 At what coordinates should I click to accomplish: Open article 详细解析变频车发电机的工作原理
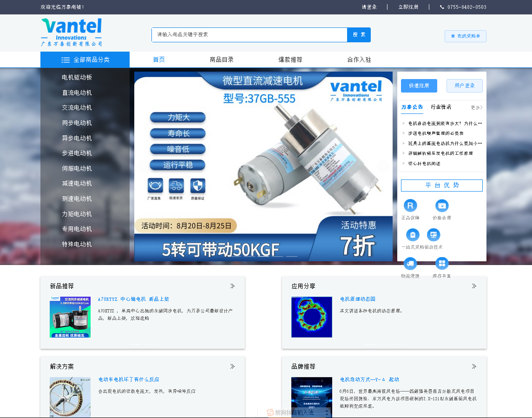(440, 153)
